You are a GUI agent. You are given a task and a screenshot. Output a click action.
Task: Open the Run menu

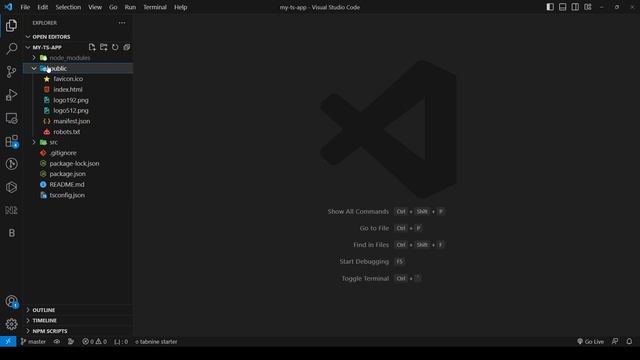(x=130, y=7)
